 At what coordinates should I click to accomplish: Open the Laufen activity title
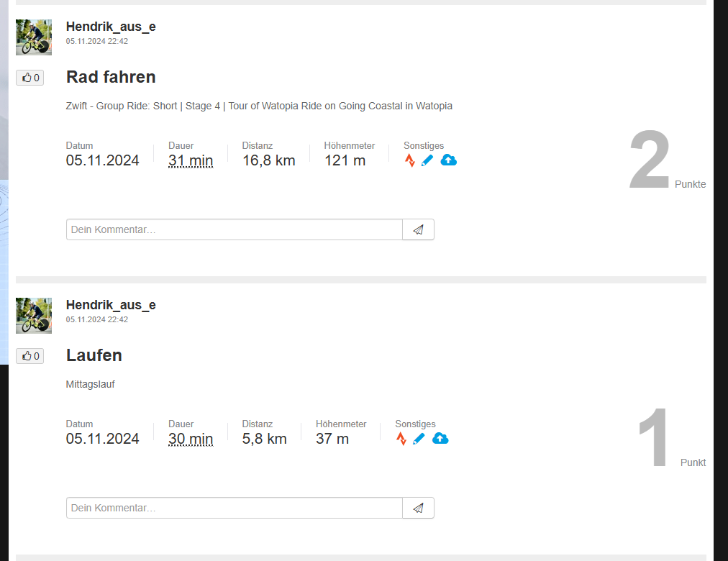pyautogui.click(x=94, y=355)
